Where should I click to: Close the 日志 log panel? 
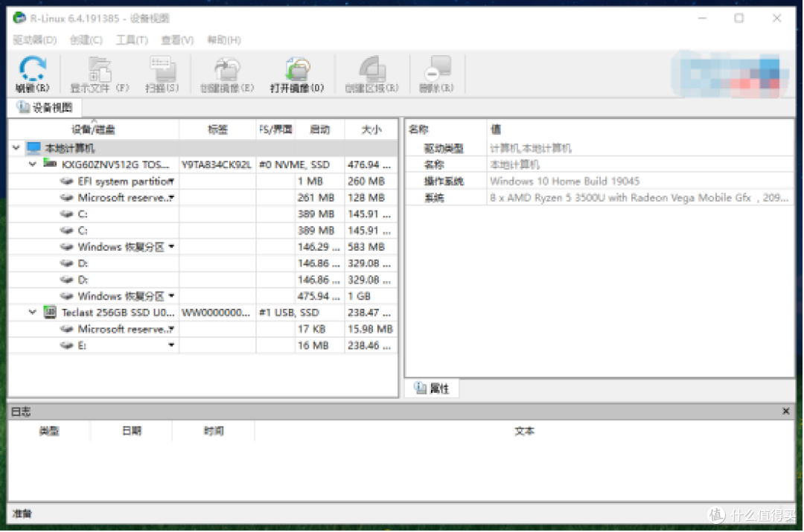785,411
